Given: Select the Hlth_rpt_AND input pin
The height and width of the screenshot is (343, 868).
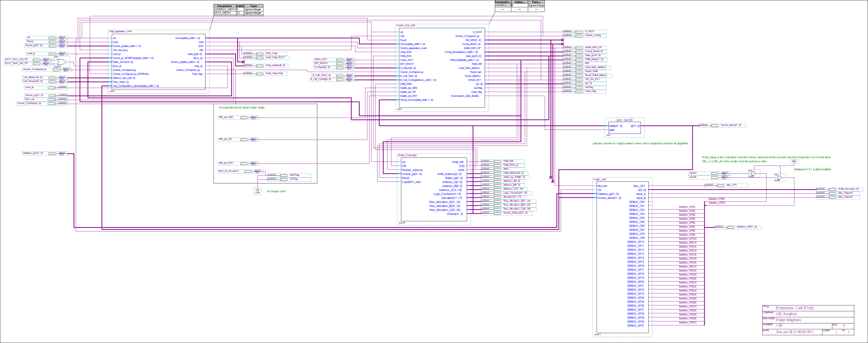Looking at the screenshot, I should click(x=244, y=118).
